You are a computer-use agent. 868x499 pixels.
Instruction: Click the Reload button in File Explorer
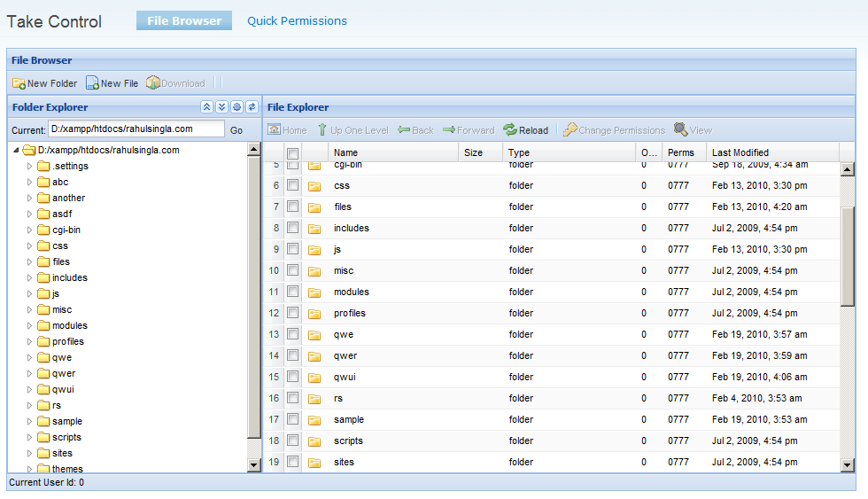tap(525, 130)
